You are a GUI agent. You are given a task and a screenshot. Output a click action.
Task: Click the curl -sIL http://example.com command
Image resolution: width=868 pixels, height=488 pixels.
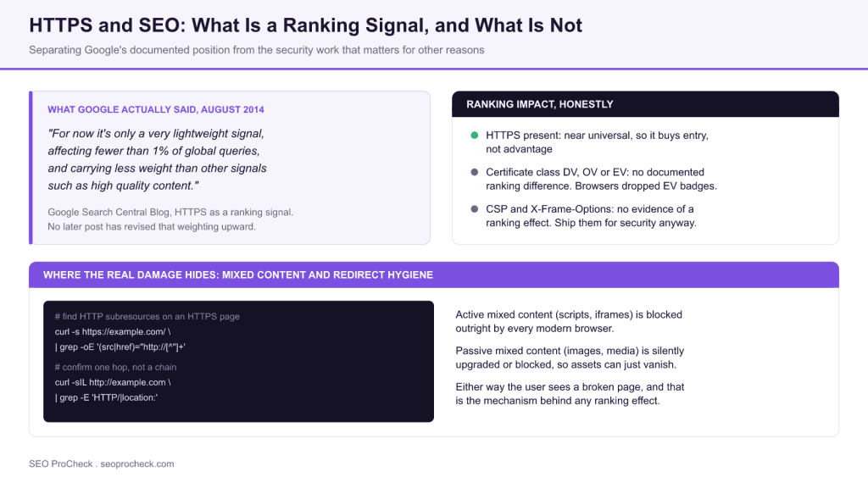pyautogui.click(x=113, y=382)
